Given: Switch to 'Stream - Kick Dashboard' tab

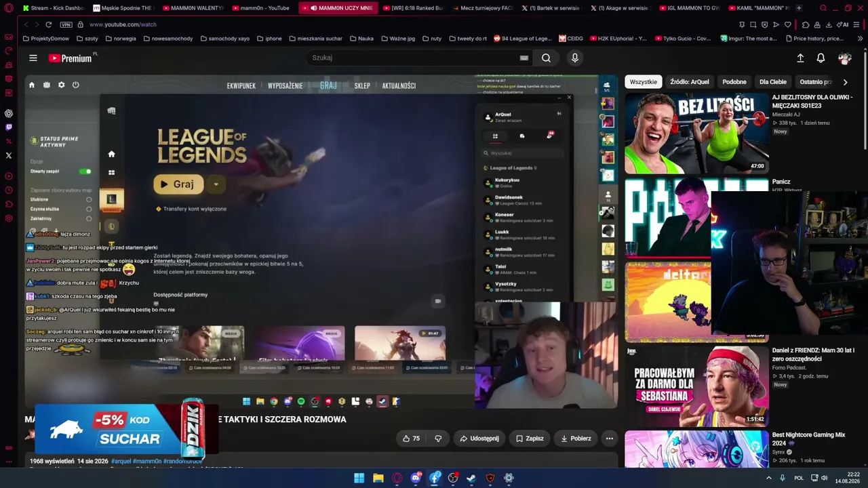Looking at the screenshot, I should 53,8.
